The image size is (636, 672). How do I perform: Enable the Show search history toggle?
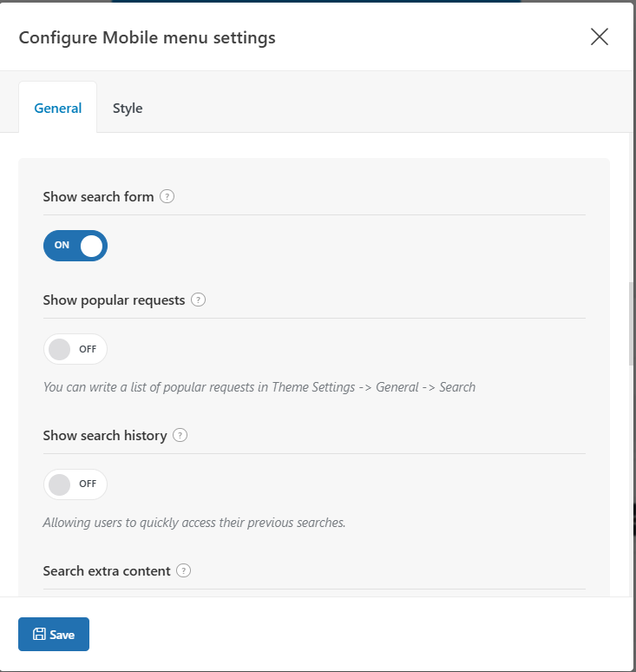pos(75,484)
